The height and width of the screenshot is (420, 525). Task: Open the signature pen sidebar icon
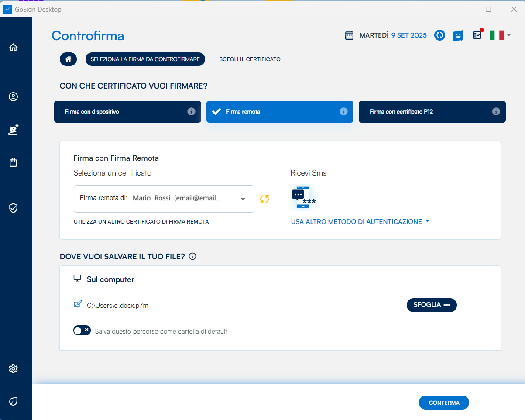[13, 130]
